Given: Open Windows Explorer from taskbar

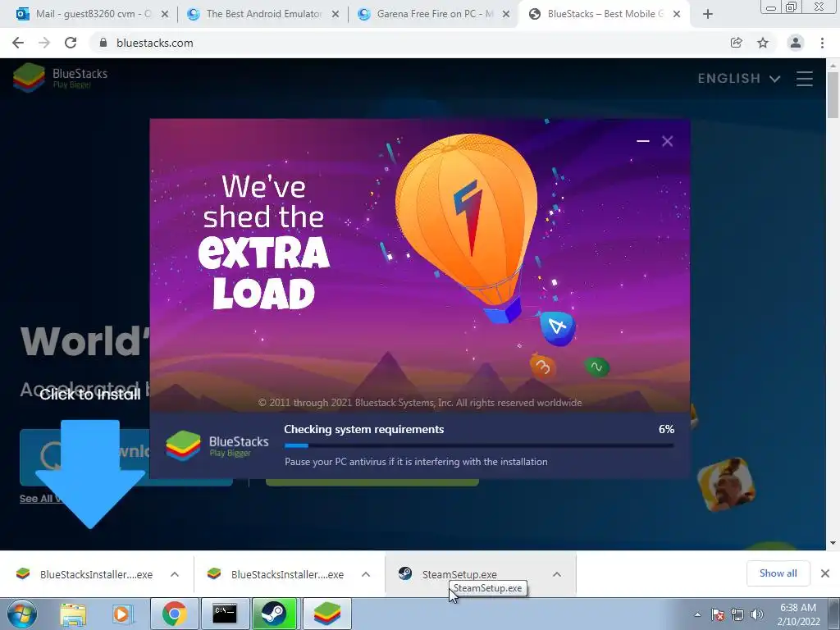Looking at the screenshot, I should click(x=73, y=614).
